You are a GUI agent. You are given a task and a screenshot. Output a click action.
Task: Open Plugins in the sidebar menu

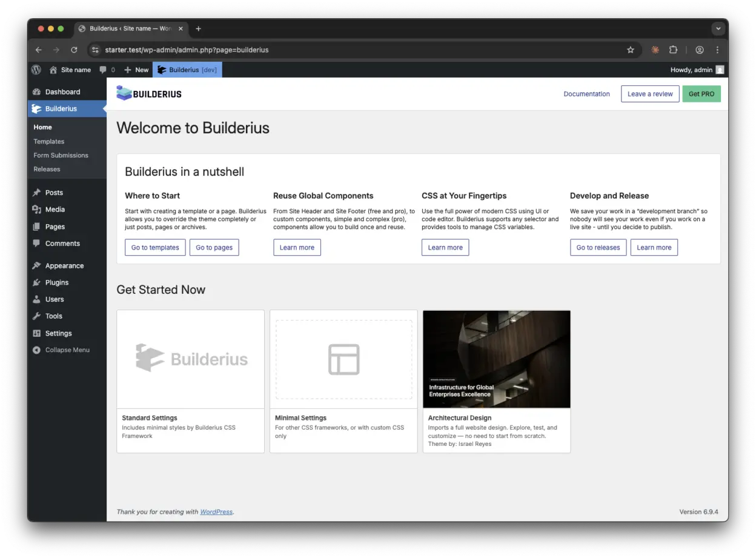pos(57,282)
